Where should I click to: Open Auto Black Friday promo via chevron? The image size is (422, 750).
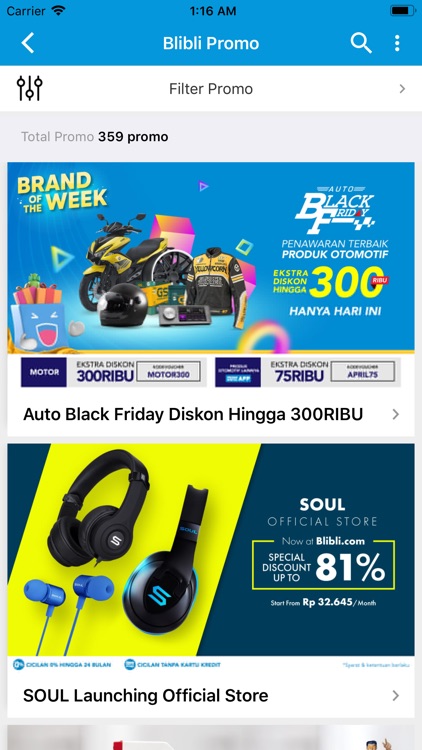(x=396, y=414)
